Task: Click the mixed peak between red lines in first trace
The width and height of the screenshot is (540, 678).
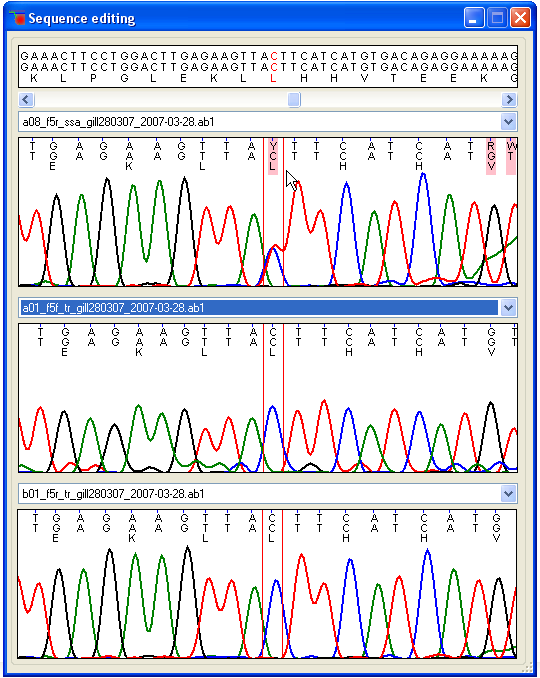Action: (273, 265)
